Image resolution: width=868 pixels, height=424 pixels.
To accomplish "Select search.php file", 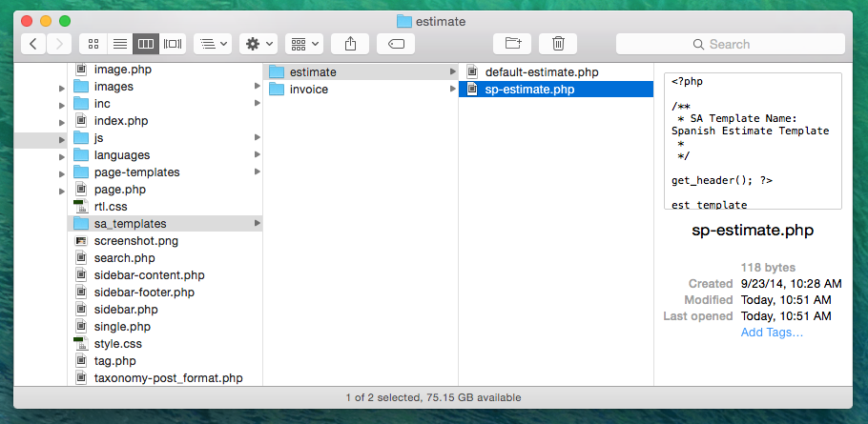I will point(165,257).
